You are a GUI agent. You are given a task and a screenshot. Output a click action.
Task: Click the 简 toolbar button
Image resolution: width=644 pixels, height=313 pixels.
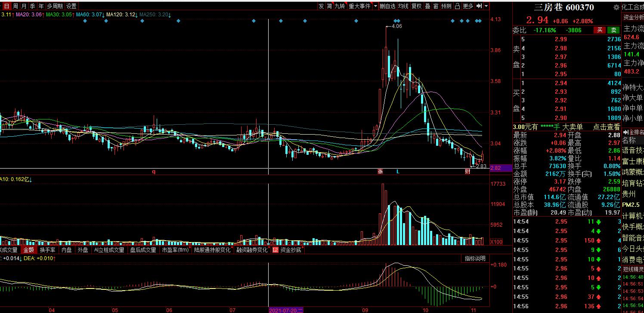coord(329,6)
